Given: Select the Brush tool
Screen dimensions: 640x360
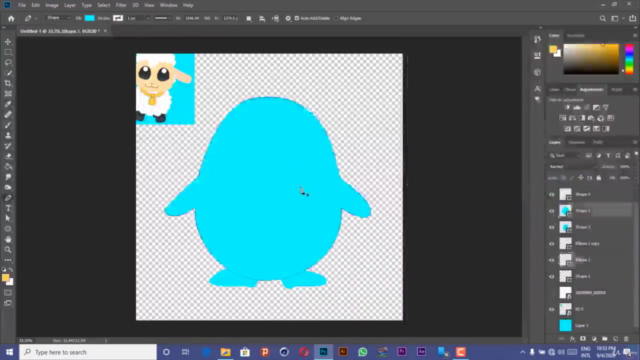Looking at the screenshot, I should 8,125.
